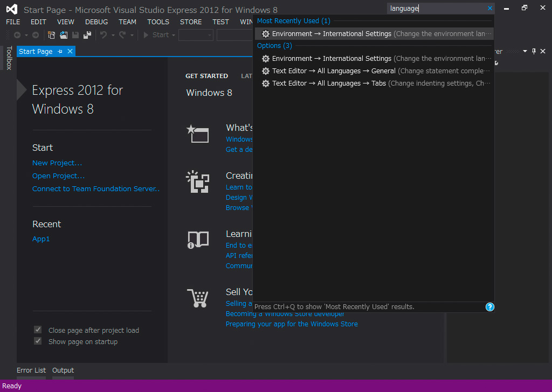Viewport: 552px width, 392px height.
Task: Open the VIEW menu
Action: click(x=66, y=22)
